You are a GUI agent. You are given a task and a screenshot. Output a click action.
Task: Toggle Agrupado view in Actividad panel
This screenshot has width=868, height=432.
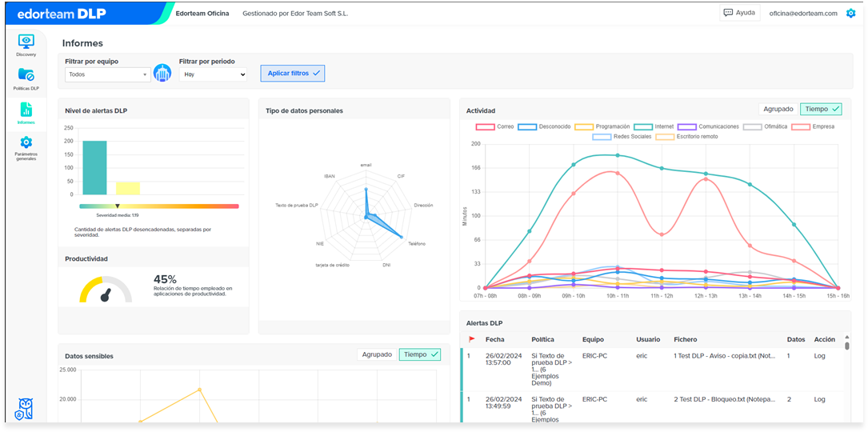778,109
